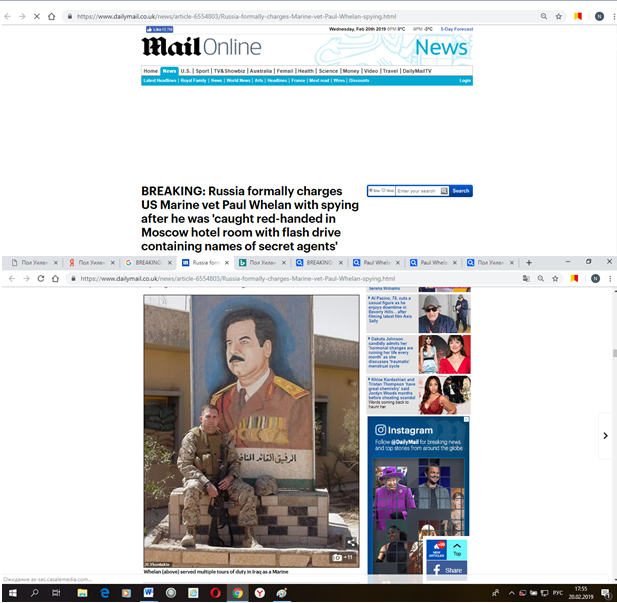Open the U.S. section in navigation
This screenshot has height=603, width=617.
(x=185, y=71)
